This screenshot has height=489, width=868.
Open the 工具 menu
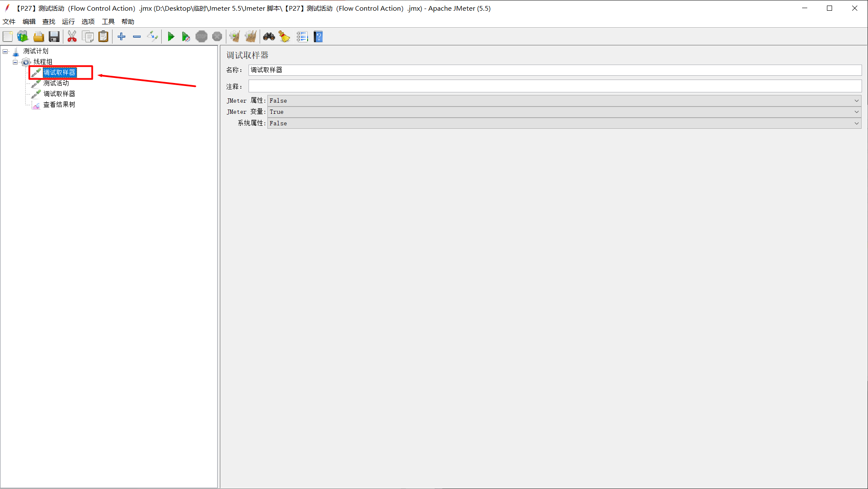pyautogui.click(x=108, y=21)
